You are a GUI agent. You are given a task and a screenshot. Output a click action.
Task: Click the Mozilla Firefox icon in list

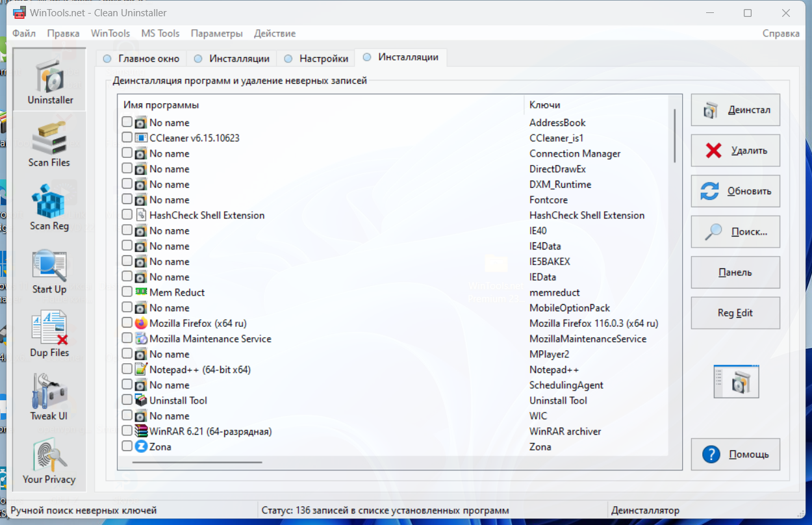[x=141, y=324]
